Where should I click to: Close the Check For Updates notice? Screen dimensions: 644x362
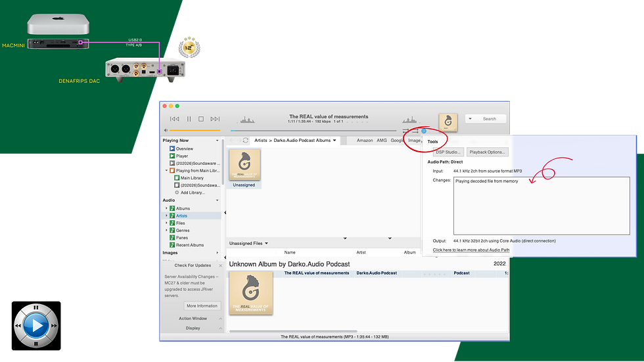pos(221,266)
